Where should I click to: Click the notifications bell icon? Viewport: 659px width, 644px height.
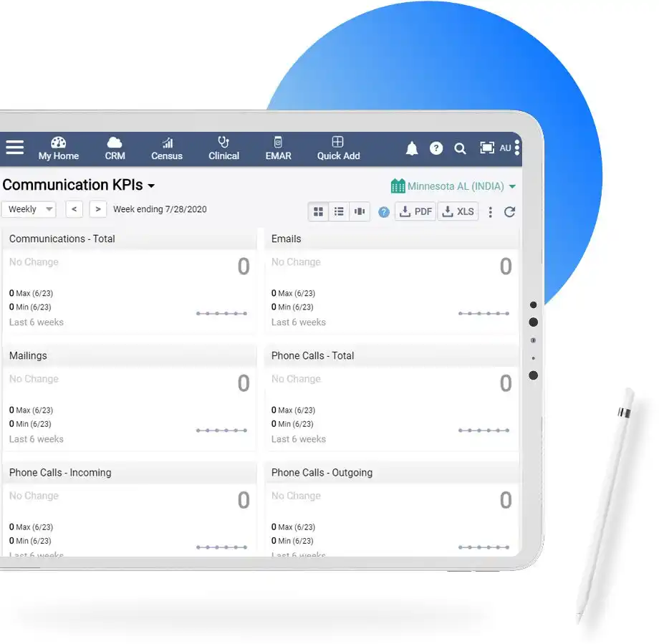pos(411,148)
